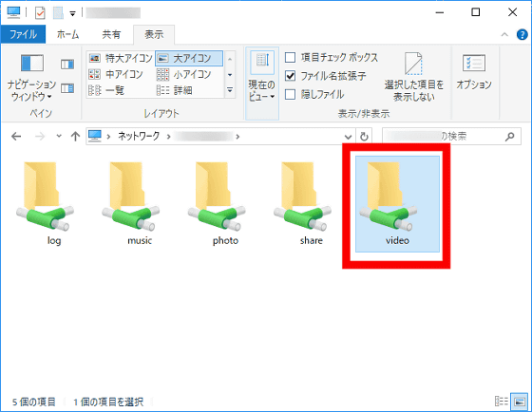Image resolution: width=532 pixels, height=412 pixels.
Task: Click the forward navigation arrow
Action: coord(40,137)
